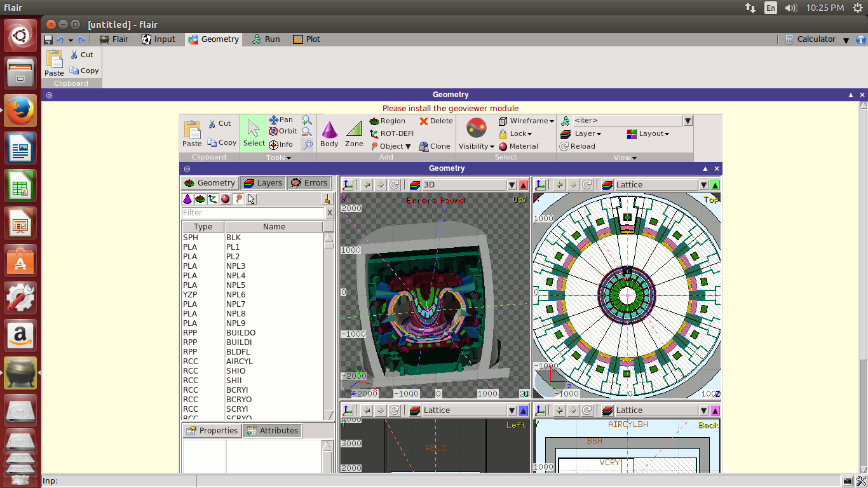
Task: Filter list by regions icon
Action: pyautogui.click(x=200, y=199)
